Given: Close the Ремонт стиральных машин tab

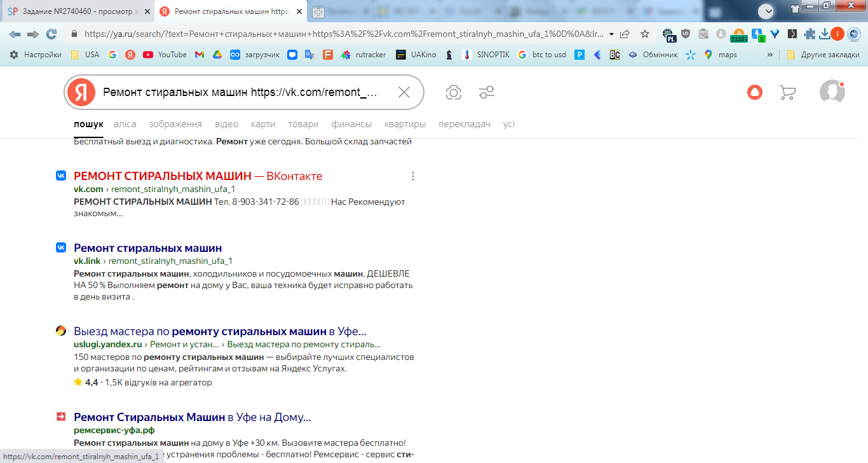Looking at the screenshot, I should click(x=299, y=11).
